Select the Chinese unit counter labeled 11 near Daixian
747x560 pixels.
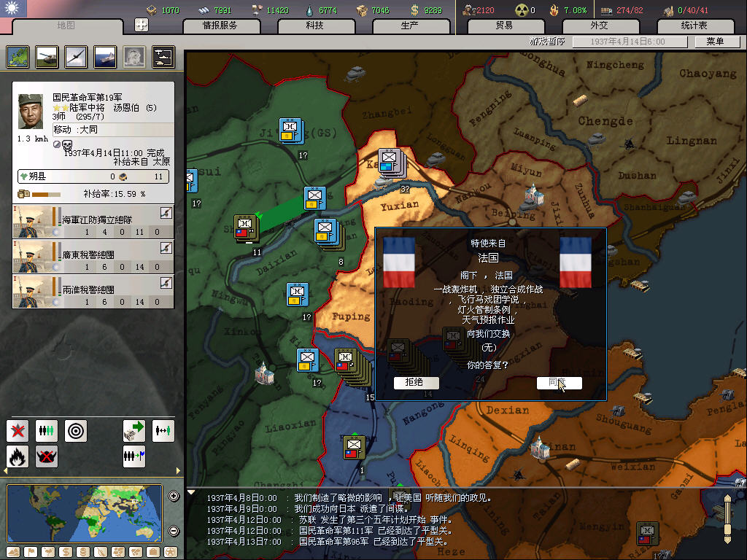246,228
